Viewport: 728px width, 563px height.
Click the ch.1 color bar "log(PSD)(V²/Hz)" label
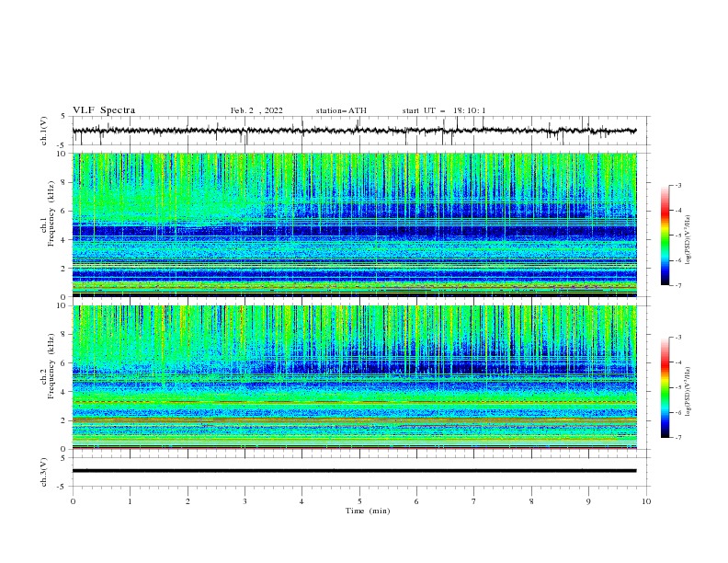coord(688,240)
